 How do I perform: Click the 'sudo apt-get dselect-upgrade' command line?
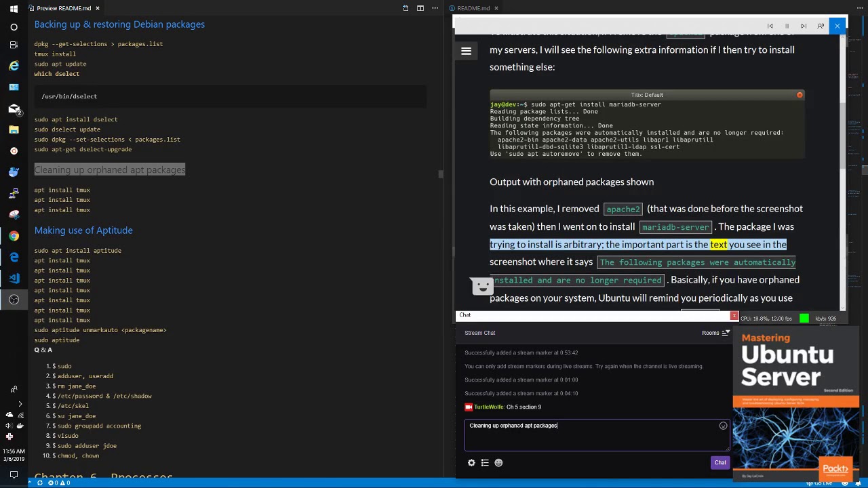tap(83, 150)
